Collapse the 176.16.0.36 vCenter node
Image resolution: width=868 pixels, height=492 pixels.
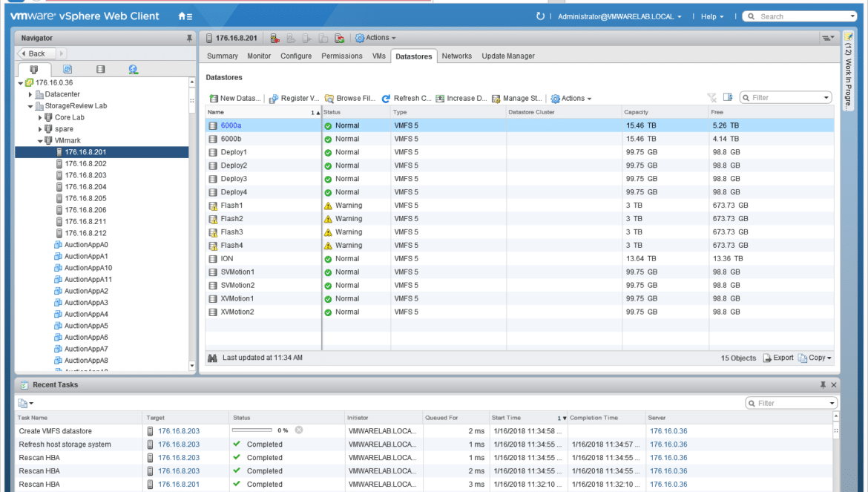coord(21,83)
